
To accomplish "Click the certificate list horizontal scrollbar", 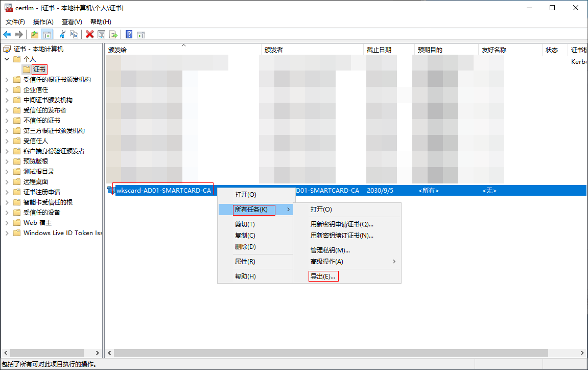I will coord(331,353).
